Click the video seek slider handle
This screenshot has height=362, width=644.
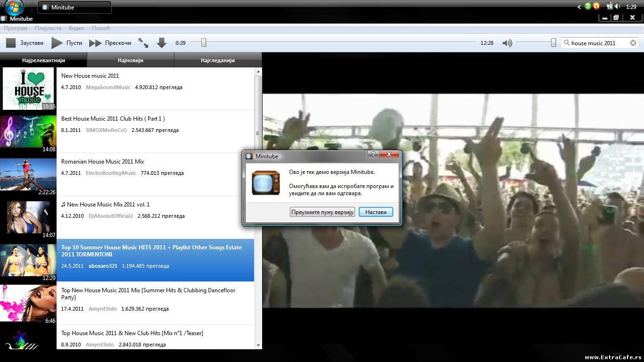(x=204, y=43)
